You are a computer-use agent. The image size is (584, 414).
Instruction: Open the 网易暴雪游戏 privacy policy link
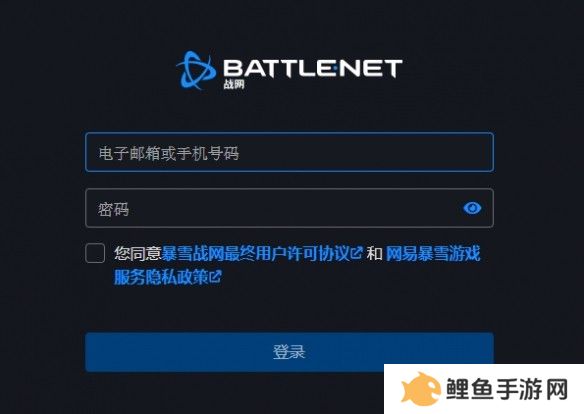click(433, 254)
